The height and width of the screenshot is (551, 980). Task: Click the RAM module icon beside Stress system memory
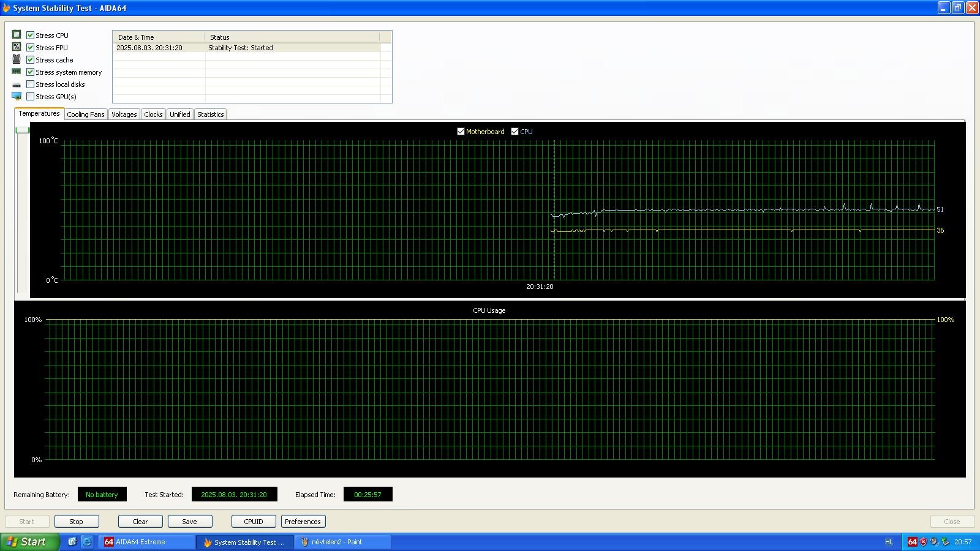pos(17,72)
